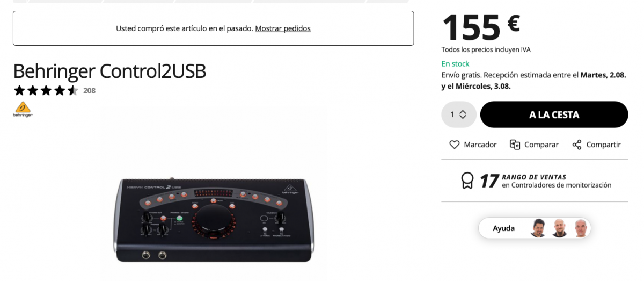Viewport: 644px width, 281px height.
Task: Click the 208 reviews count
Action: [89, 90]
